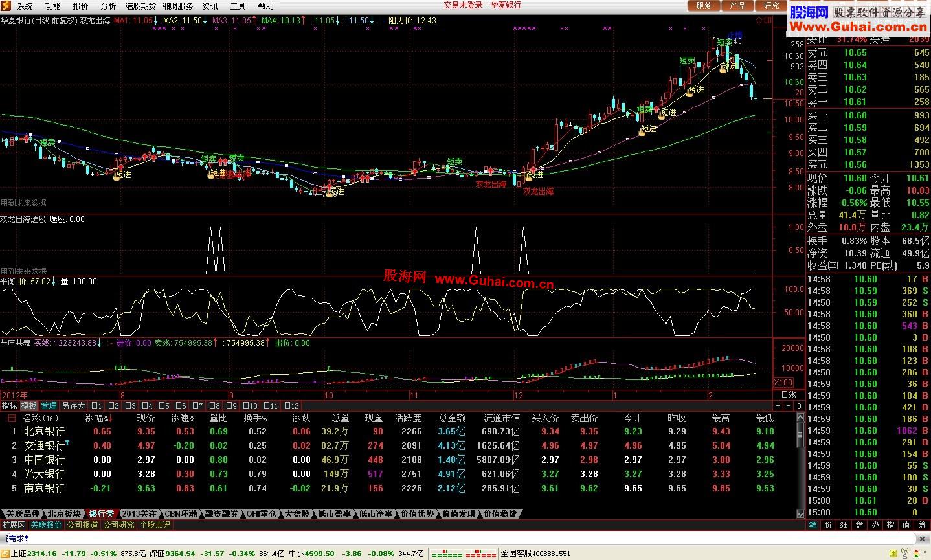The image size is (931, 560).
Task: Open the 分析 menu
Action: pos(108,6)
